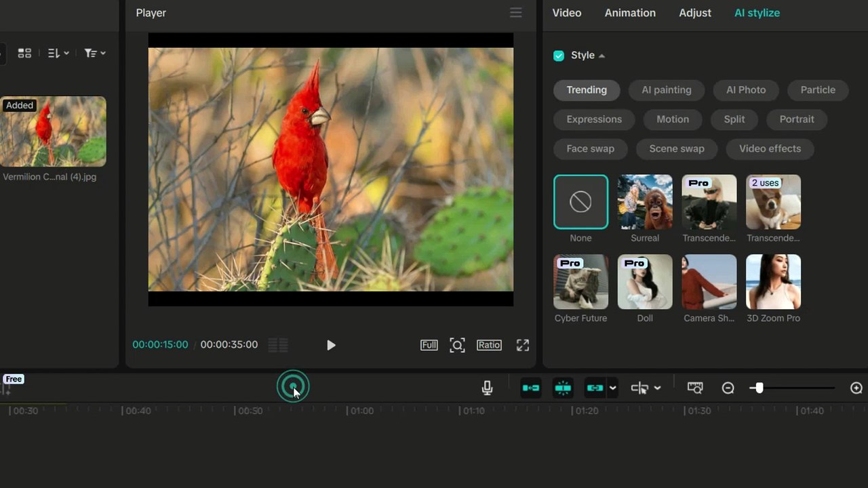
Task: Uncheck the Style checkbox
Action: click(x=559, y=56)
